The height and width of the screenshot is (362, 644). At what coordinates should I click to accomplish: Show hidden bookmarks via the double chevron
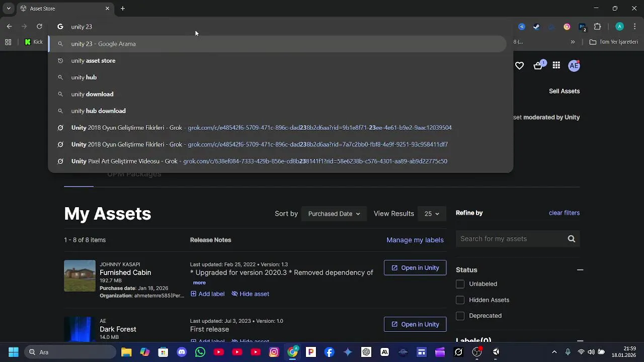[573, 42]
